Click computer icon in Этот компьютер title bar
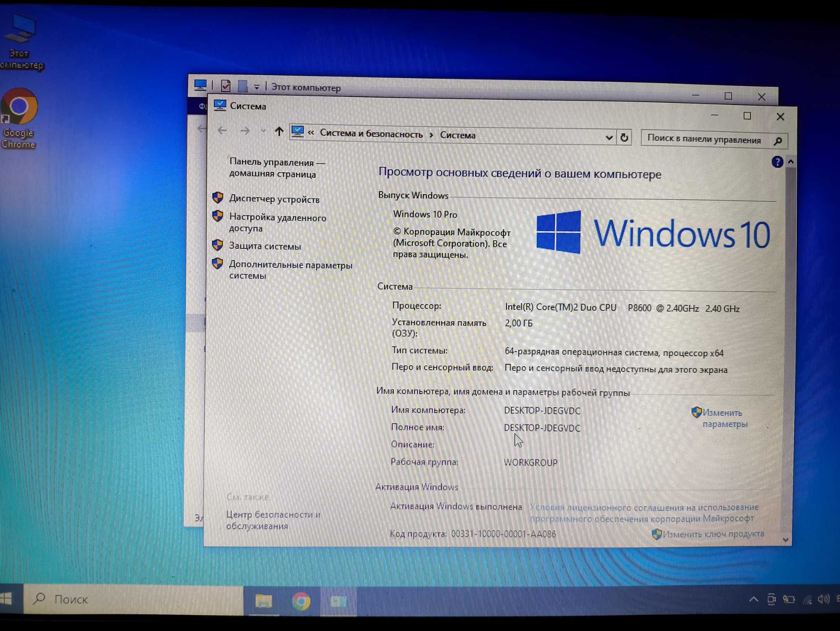This screenshot has width=840, height=631. (x=200, y=85)
